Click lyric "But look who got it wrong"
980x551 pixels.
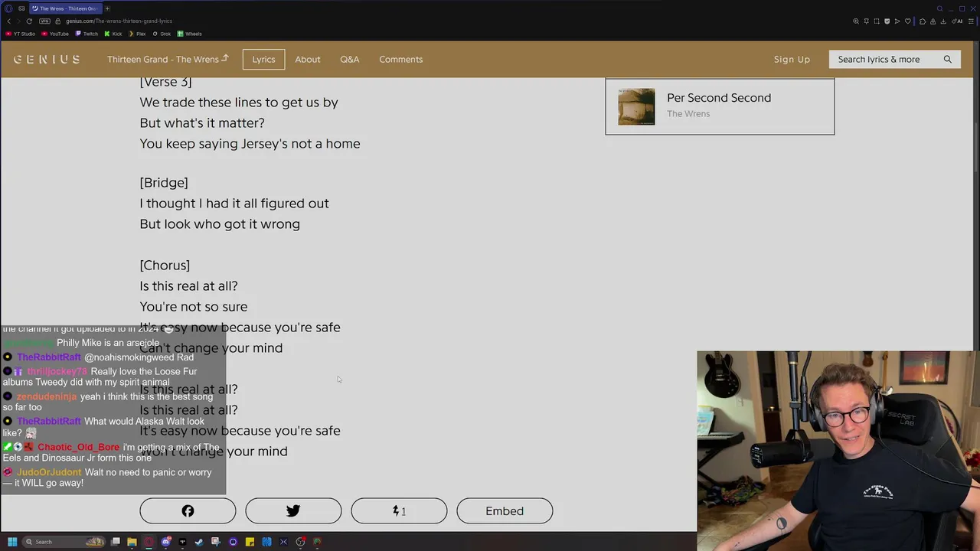(x=220, y=223)
